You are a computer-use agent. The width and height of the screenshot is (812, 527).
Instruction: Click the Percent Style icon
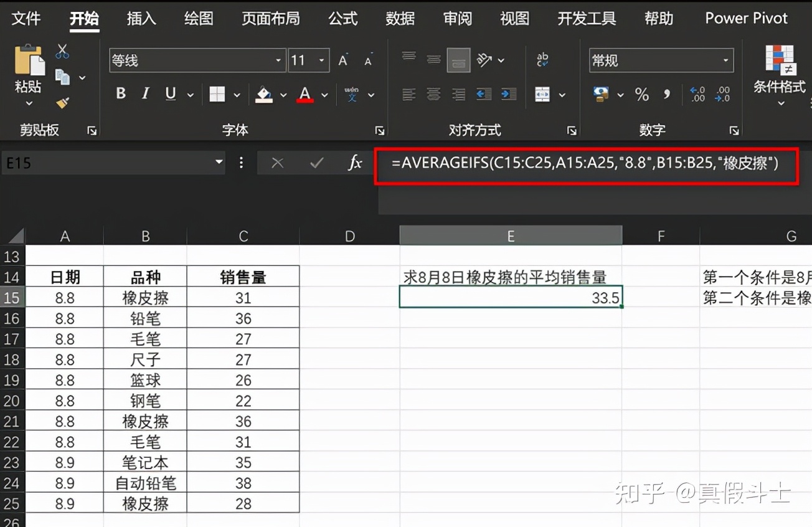[x=641, y=94]
